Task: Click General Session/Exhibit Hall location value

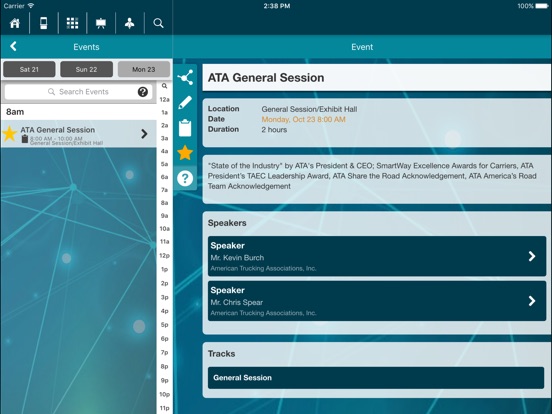Action: [309, 109]
